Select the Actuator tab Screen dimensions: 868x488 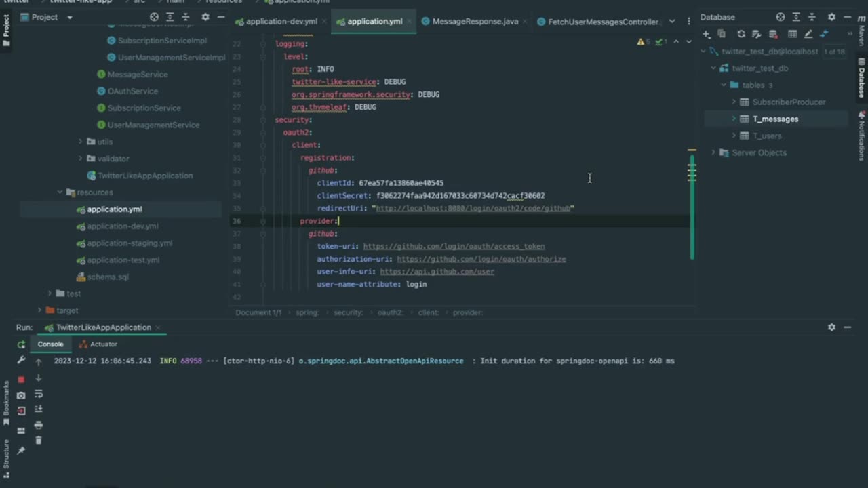pos(98,344)
